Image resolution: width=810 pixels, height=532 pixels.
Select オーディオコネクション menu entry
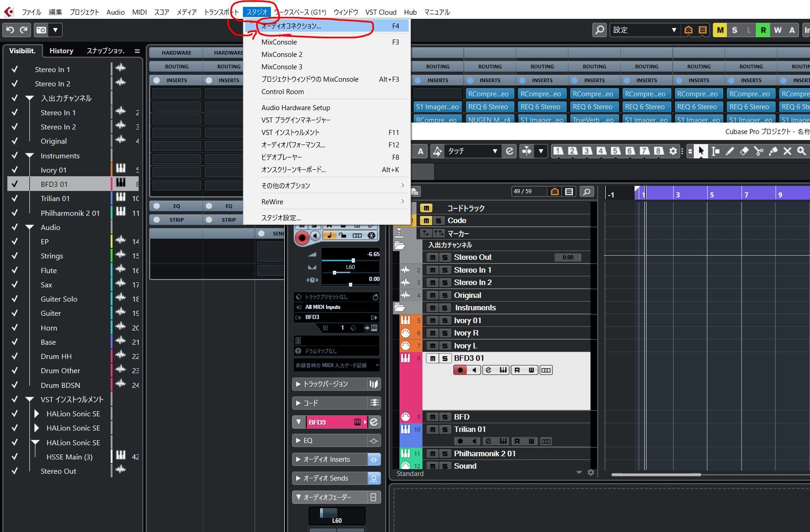(x=327, y=26)
